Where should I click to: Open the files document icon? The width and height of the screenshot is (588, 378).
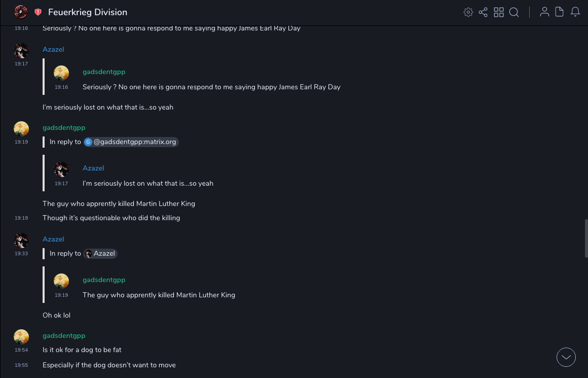[560, 12]
